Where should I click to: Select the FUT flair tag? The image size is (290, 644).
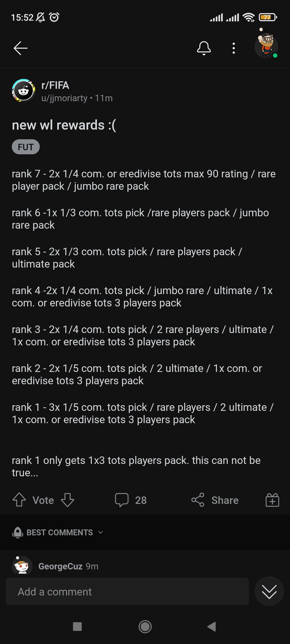pyautogui.click(x=26, y=147)
